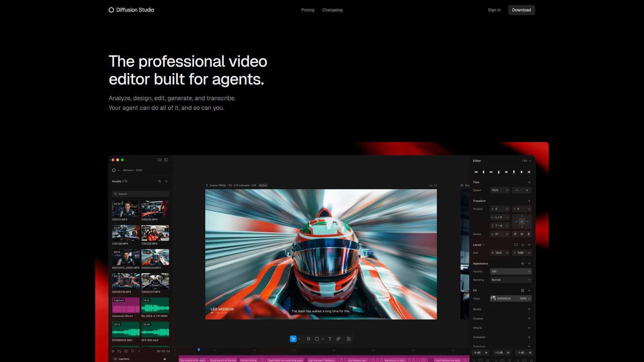This screenshot has height=362, width=644.
Task: Add a new asset with the Assets plus icon
Action: coord(166,181)
